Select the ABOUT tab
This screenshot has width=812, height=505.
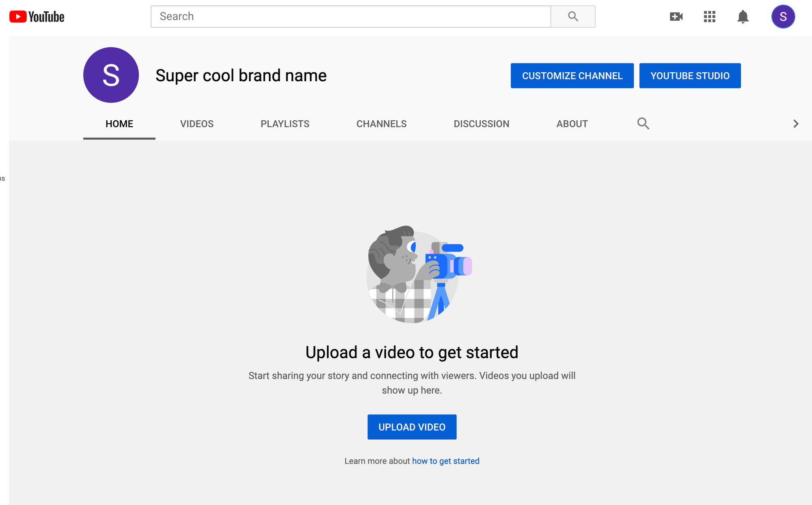pos(572,124)
